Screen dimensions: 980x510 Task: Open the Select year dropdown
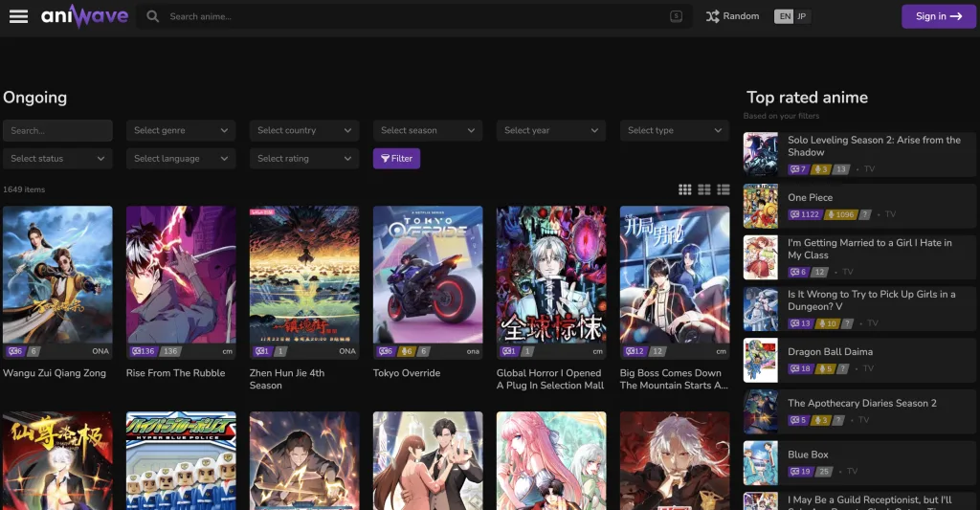pos(551,131)
